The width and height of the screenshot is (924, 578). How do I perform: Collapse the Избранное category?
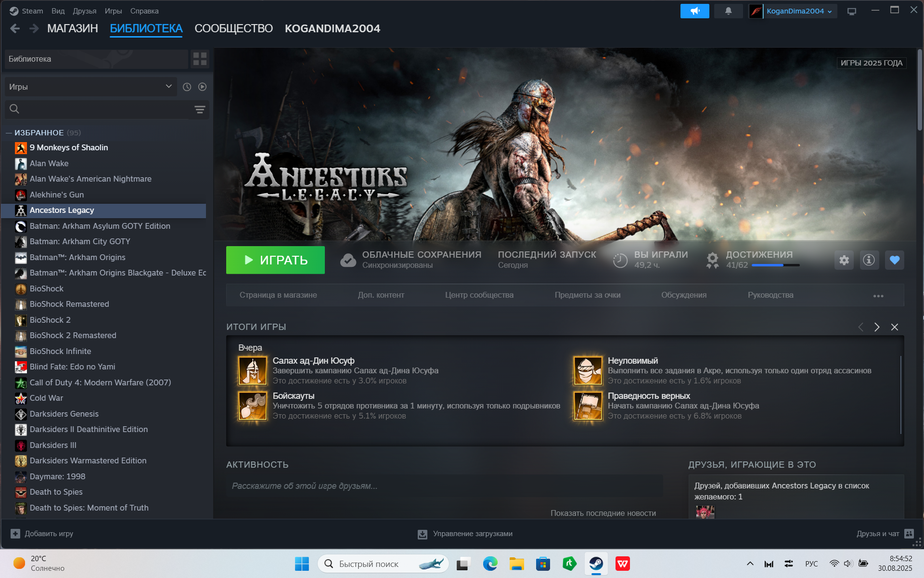point(9,132)
